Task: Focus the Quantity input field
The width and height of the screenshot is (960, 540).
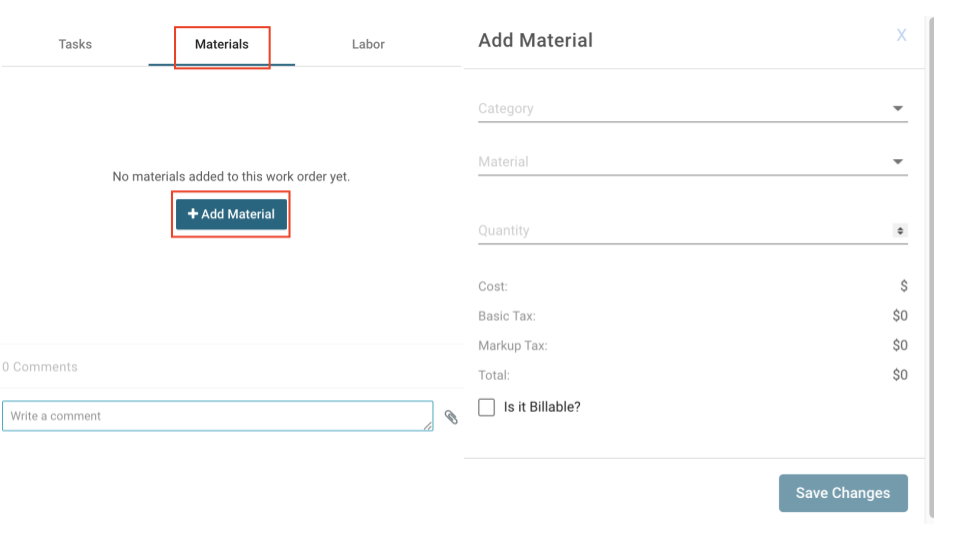Action: (680, 231)
